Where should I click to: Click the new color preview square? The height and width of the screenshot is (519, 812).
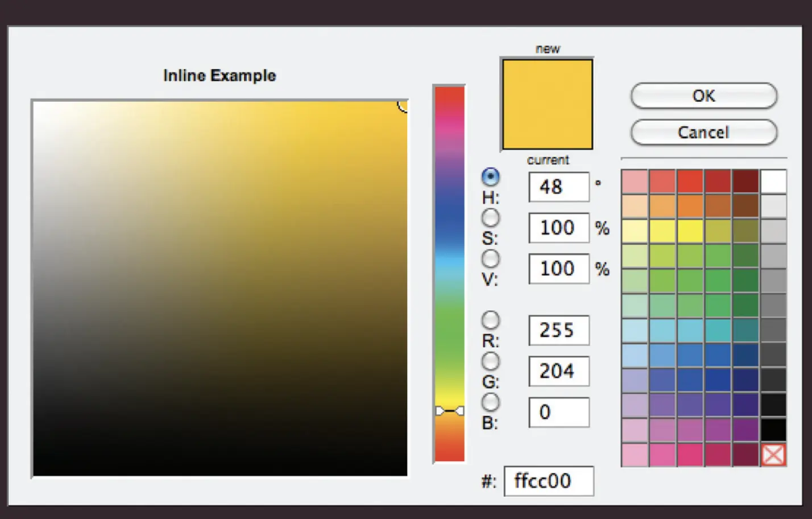(x=547, y=104)
